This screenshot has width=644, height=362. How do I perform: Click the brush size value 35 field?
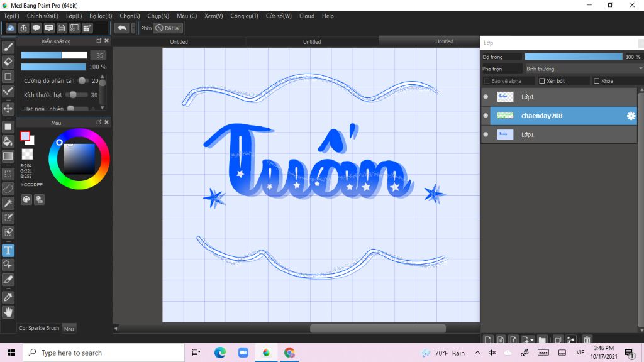point(99,55)
